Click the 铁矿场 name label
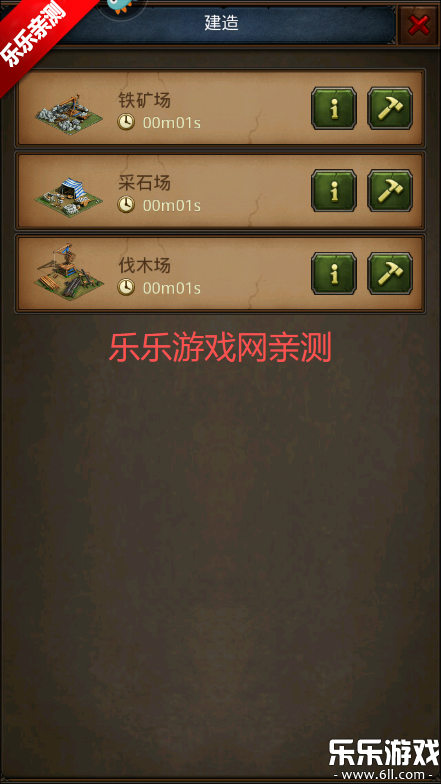The width and height of the screenshot is (441, 784). pyautogui.click(x=144, y=100)
